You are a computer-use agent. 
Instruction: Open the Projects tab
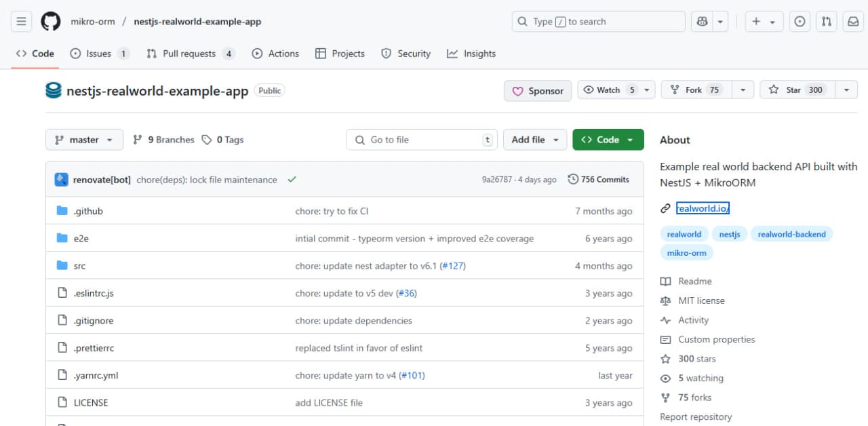pos(340,54)
